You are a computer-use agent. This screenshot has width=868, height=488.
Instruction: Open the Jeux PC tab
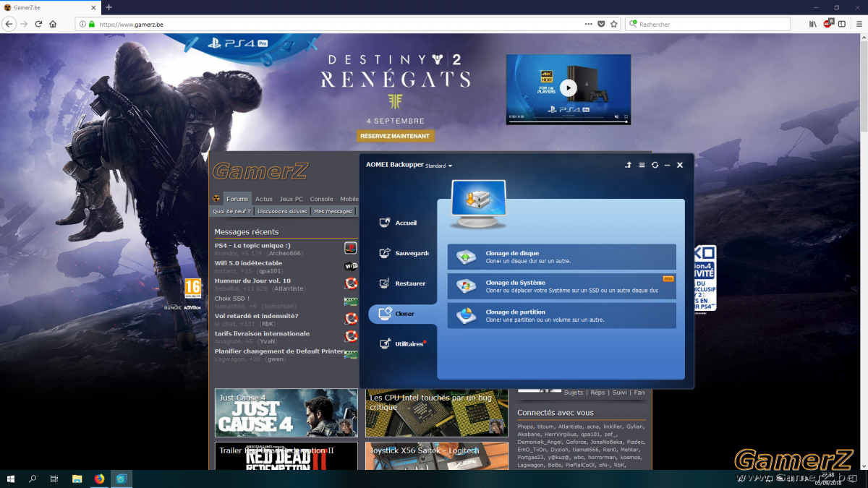(292, 199)
